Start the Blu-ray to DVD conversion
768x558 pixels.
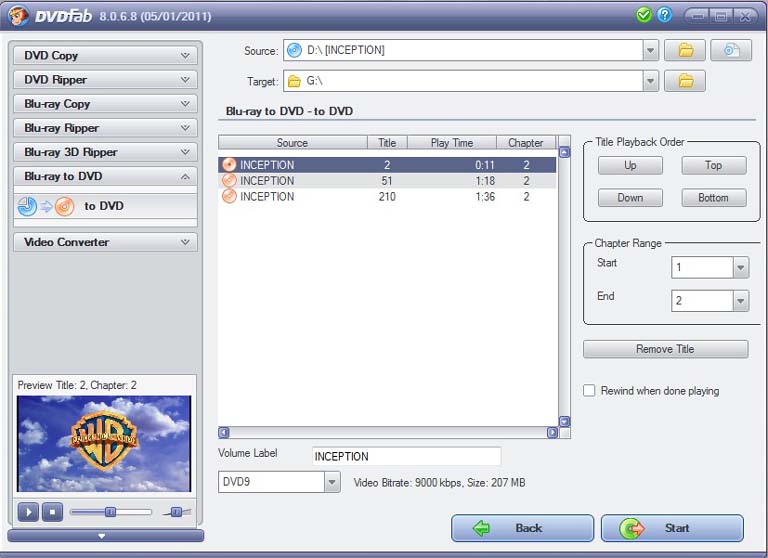pos(672,528)
